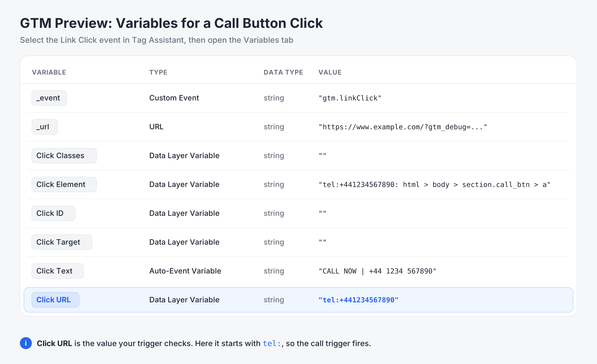Select the Click ID variable chip
Image resolution: width=597 pixels, height=364 pixels.
click(53, 213)
